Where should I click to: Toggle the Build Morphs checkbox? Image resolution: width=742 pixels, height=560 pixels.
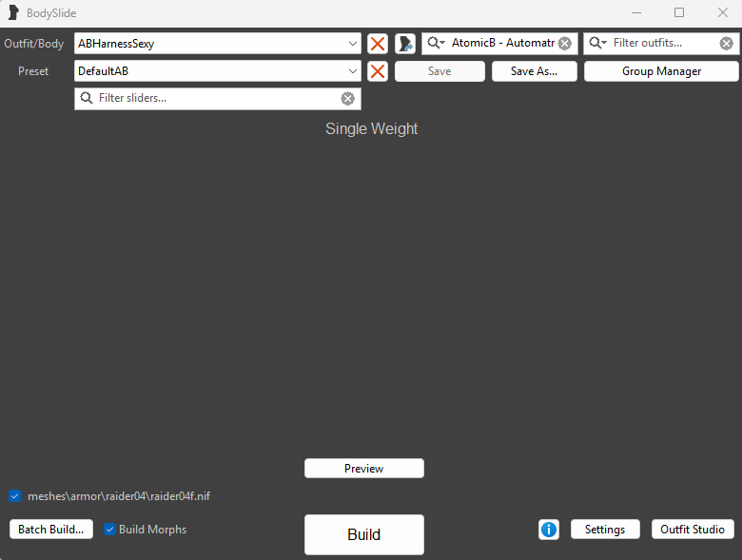pos(109,530)
